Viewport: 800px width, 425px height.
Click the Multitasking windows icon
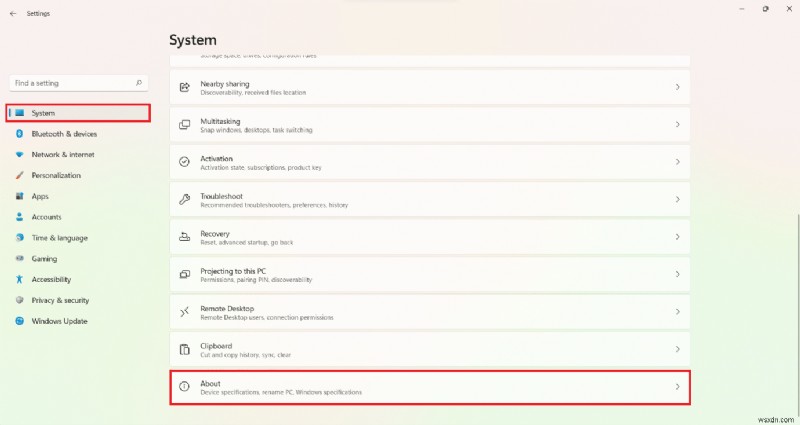[185, 124]
